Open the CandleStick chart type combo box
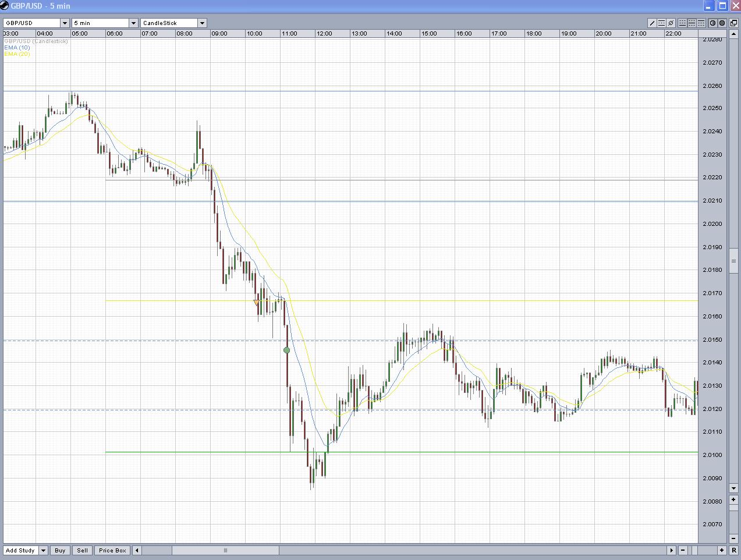 coord(173,23)
